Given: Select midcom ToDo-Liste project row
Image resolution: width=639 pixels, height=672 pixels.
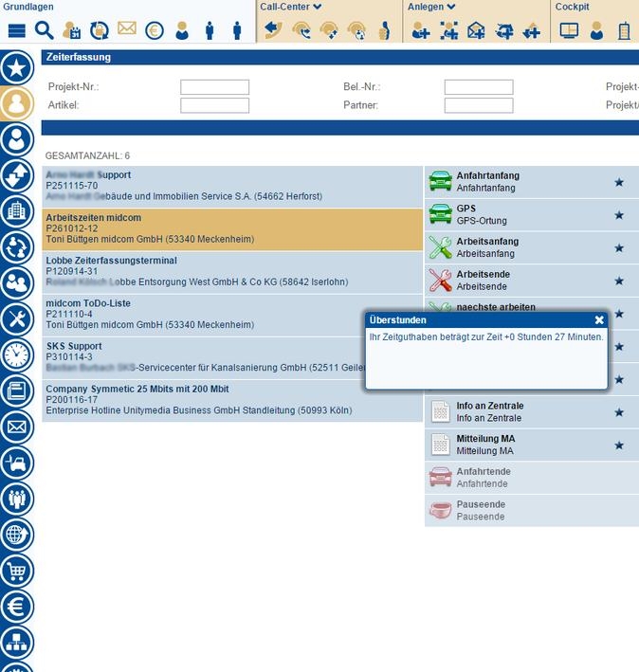Looking at the screenshot, I should tap(232, 315).
